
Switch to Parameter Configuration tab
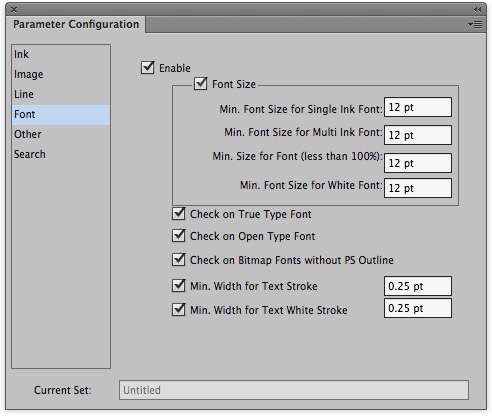point(76,24)
